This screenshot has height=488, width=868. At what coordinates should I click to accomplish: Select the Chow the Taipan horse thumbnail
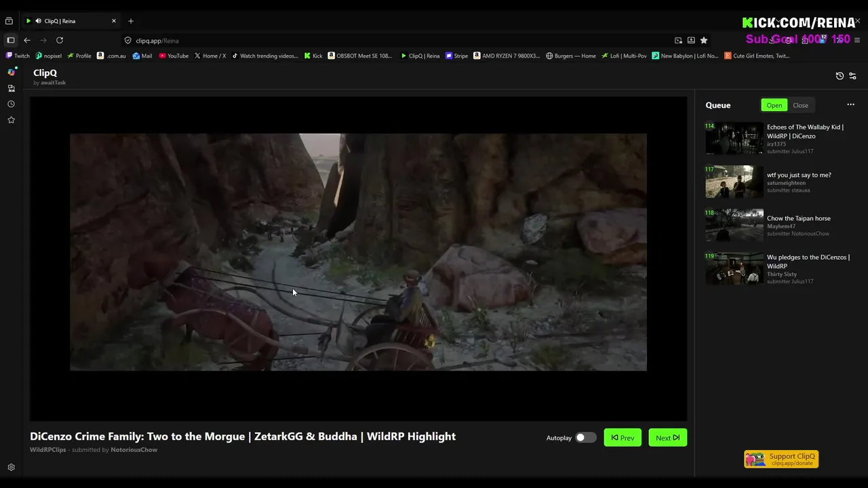click(734, 225)
